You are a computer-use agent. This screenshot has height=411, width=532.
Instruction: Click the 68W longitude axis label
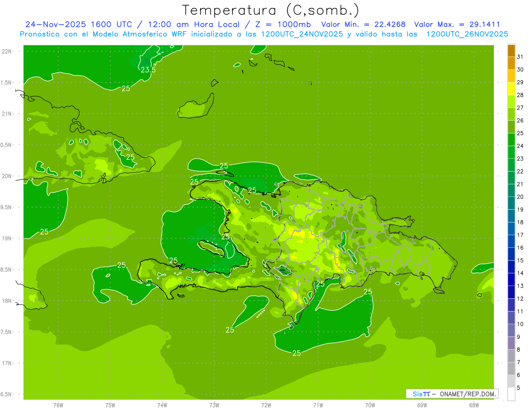[x=473, y=405]
